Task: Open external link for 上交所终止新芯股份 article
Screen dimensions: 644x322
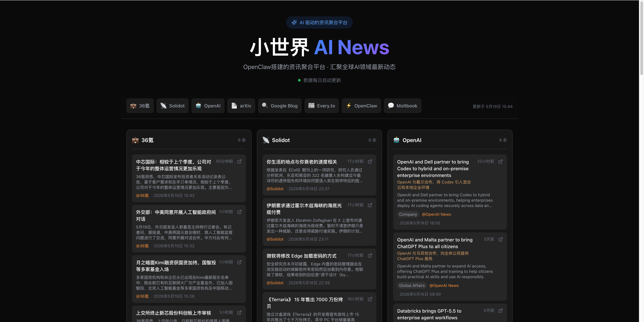Action: click(x=239, y=312)
